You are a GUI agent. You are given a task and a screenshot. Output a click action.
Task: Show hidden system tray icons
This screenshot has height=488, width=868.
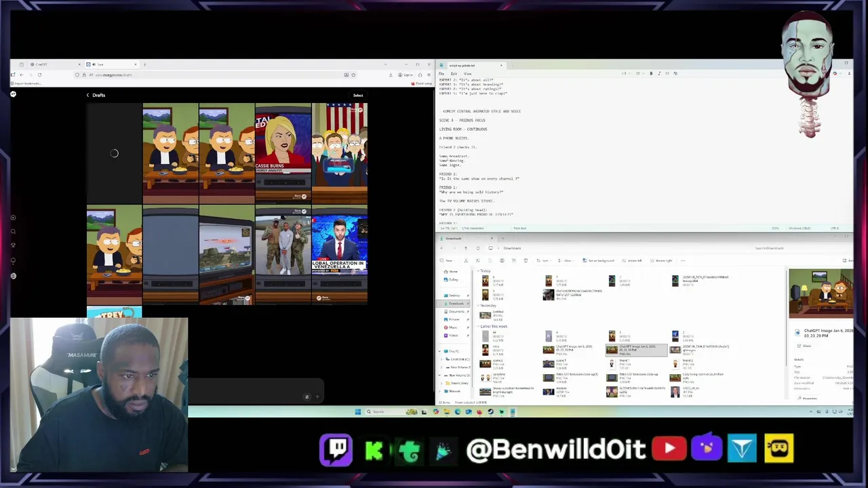coord(811,411)
